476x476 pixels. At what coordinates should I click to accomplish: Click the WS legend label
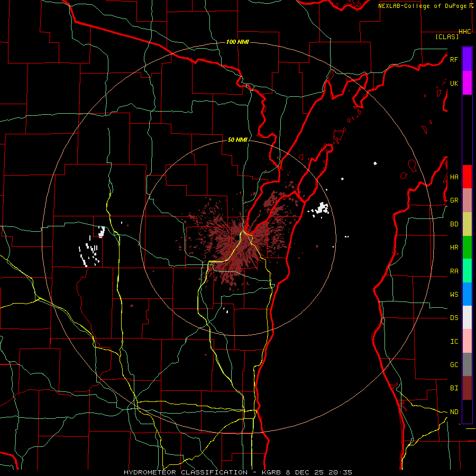[x=454, y=295]
